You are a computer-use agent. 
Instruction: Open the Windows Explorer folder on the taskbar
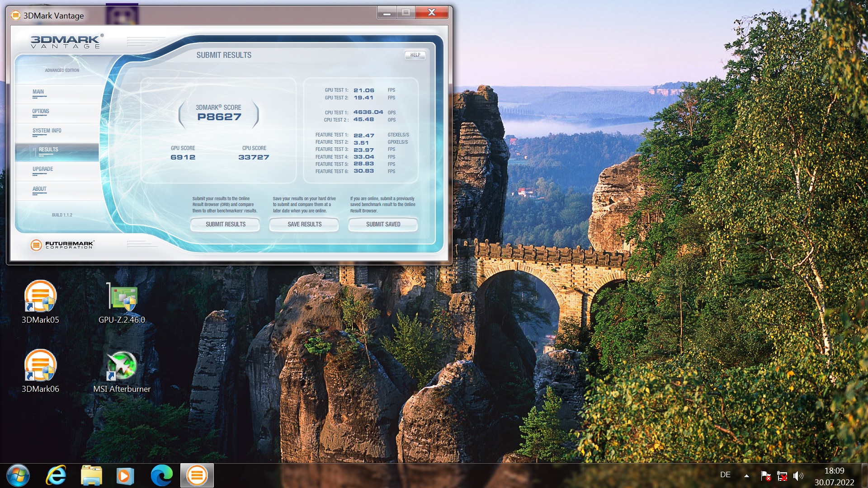(x=91, y=475)
